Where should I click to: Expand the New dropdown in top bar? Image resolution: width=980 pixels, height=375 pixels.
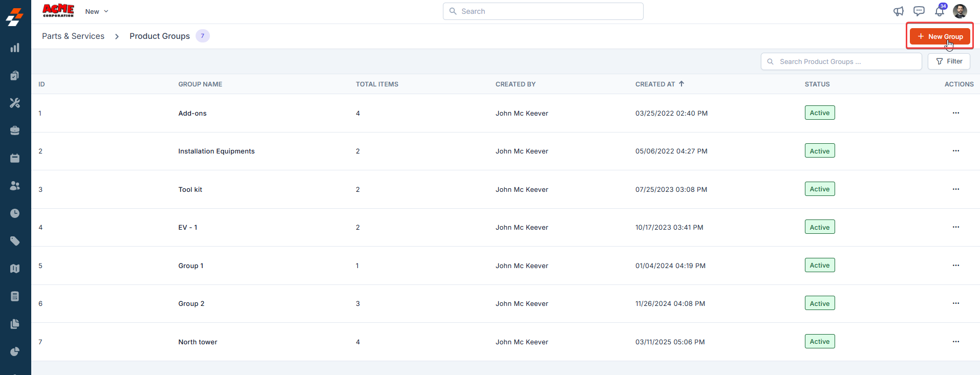tap(97, 11)
